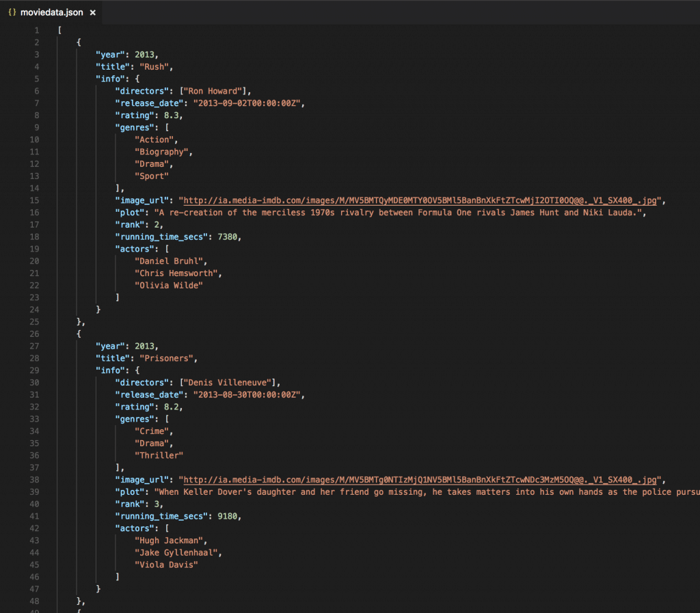This screenshot has width=700, height=613.
Task: Click the genre "Crime"
Action: [152, 431]
